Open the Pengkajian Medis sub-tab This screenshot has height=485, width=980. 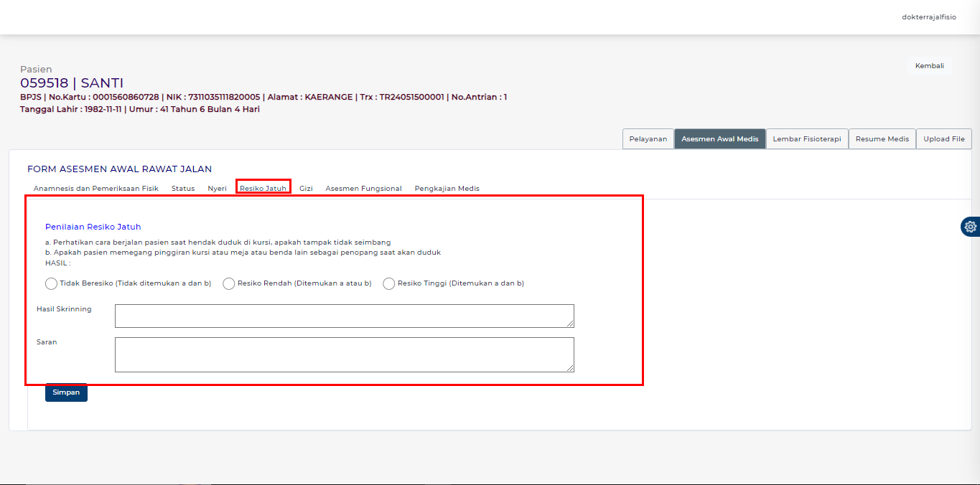pos(447,189)
